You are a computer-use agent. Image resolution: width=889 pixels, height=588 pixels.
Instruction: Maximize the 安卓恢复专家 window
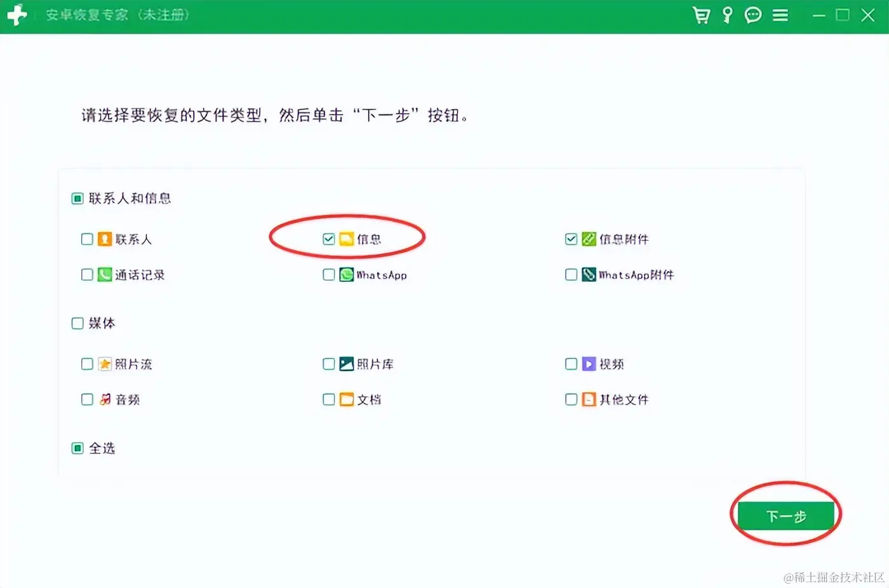(843, 15)
